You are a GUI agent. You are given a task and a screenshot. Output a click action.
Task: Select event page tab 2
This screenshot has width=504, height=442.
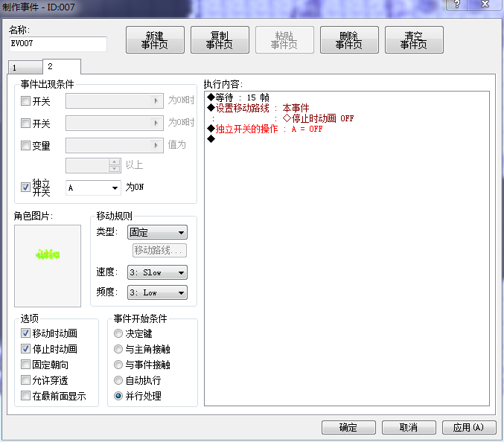click(61, 66)
